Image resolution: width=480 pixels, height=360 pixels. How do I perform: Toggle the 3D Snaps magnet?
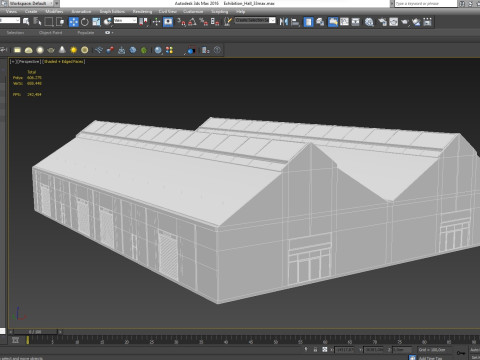coord(181,22)
